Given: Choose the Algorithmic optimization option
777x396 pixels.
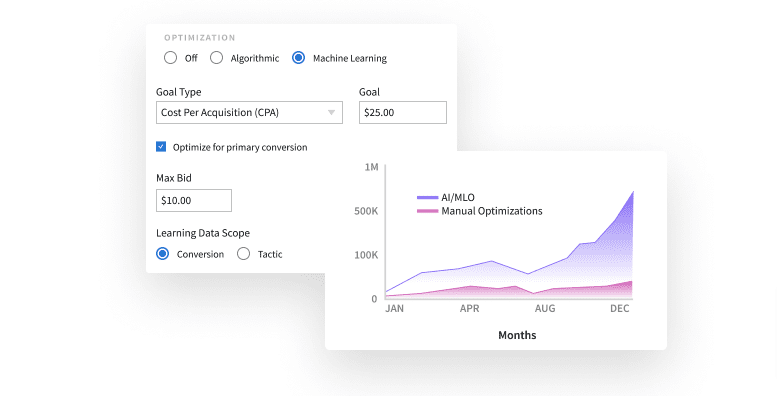Looking at the screenshot, I should click(217, 58).
